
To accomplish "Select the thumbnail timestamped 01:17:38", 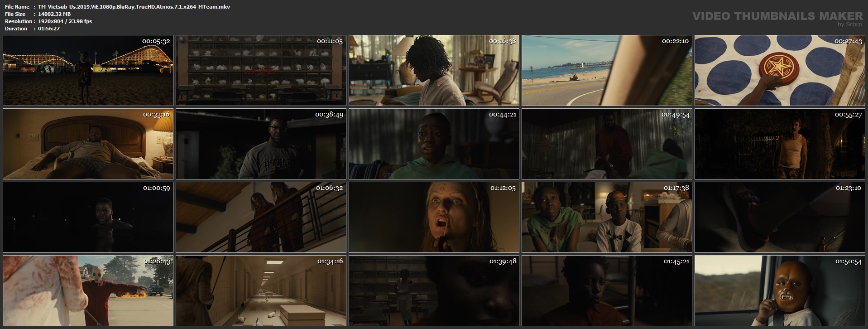I will 607,218.
